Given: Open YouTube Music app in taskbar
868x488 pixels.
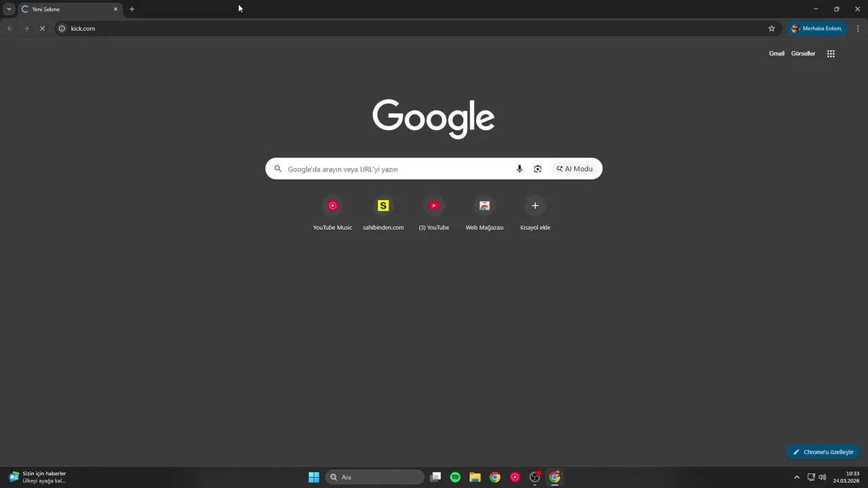Looking at the screenshot, I should [515, 477].
